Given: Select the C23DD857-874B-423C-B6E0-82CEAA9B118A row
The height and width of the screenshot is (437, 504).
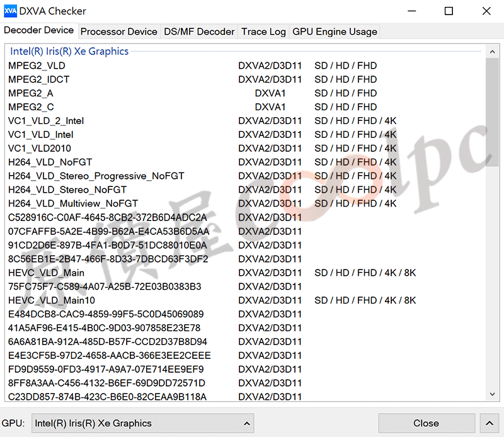Looking at the screenshot, I should pos(245,397).
